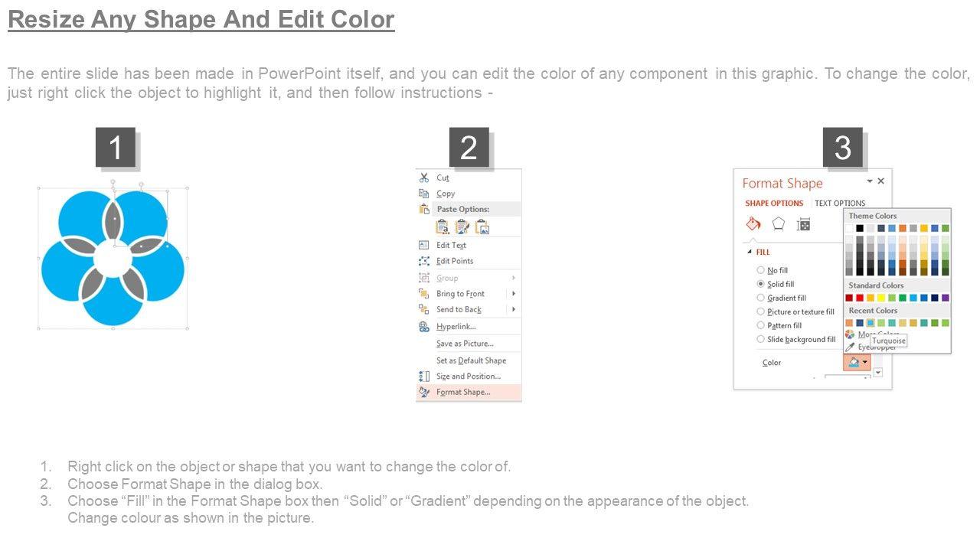This screenshot has width=980, height=551.
Task: Click the Copy icon in context menu
Action: (x=423, y=194)
